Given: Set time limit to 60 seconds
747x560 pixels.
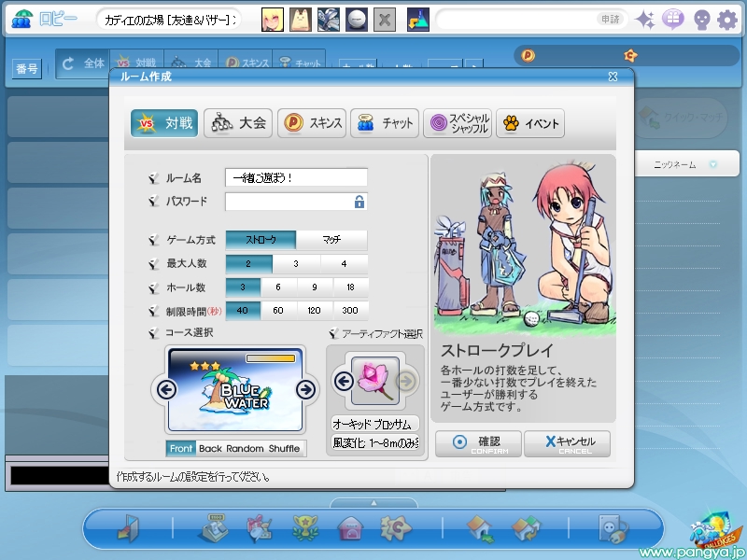Looking at the screenshot, I should click(x=278, y=311).
